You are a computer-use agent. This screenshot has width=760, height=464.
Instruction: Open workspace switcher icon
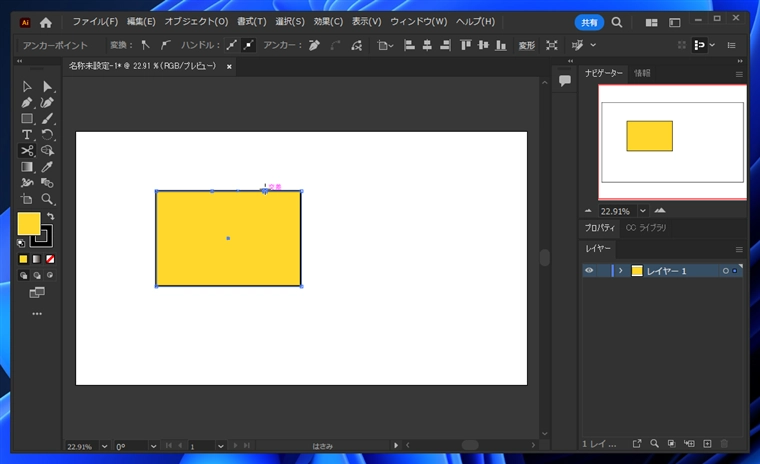click(675, 22)
